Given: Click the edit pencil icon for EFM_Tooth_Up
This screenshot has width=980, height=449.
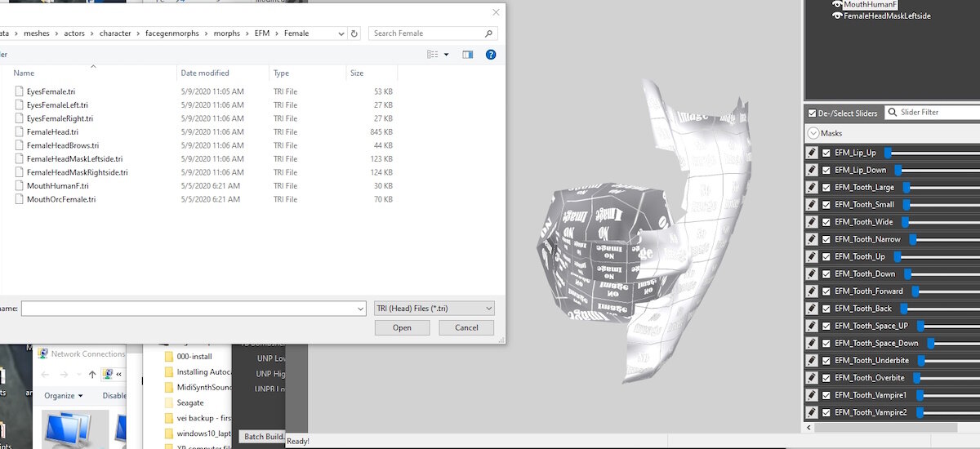Looking at the screenshot, I should click(812, 256).
